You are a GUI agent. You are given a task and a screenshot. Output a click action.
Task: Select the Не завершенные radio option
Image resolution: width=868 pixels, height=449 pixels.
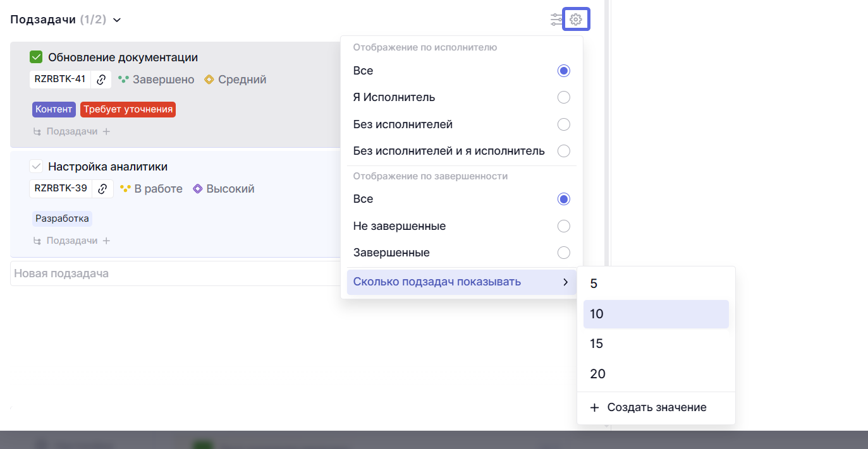pyautogui.click(x=563, y=226)
